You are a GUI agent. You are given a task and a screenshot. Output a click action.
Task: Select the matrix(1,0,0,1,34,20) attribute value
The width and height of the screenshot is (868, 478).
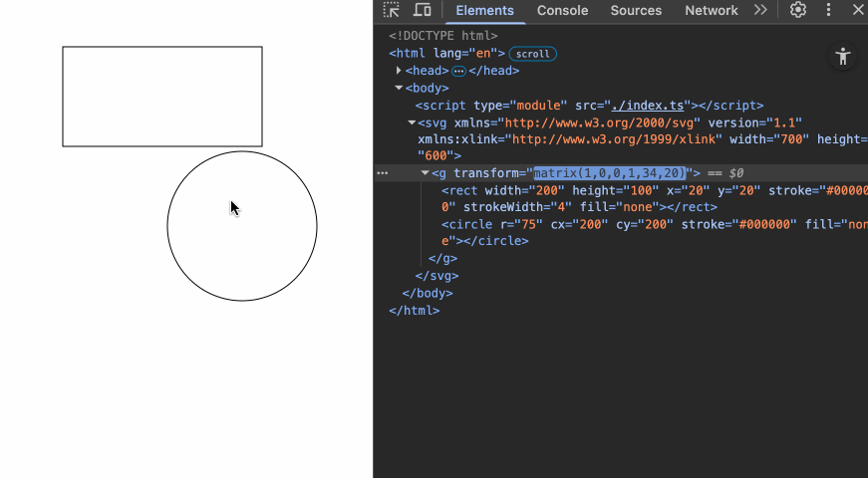point(610,173)
